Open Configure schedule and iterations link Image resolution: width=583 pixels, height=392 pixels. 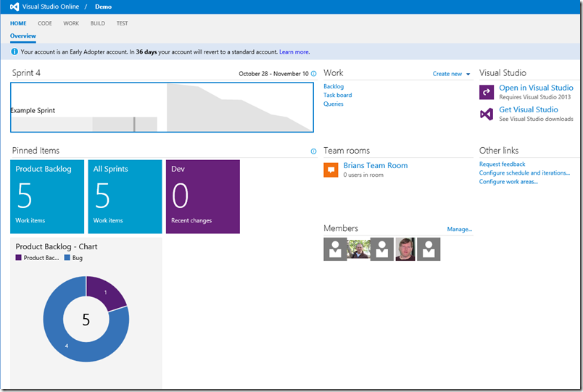(524, 172)
